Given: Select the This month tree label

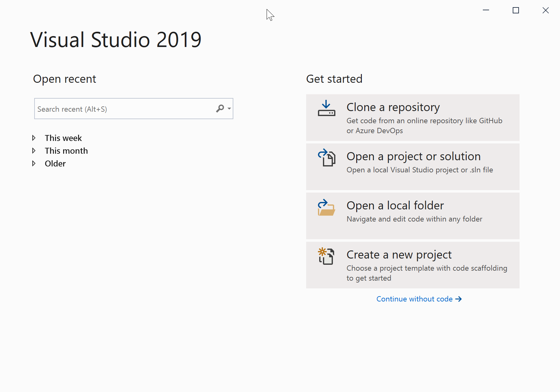Looking at the screenshot, I should pos(66,151).
